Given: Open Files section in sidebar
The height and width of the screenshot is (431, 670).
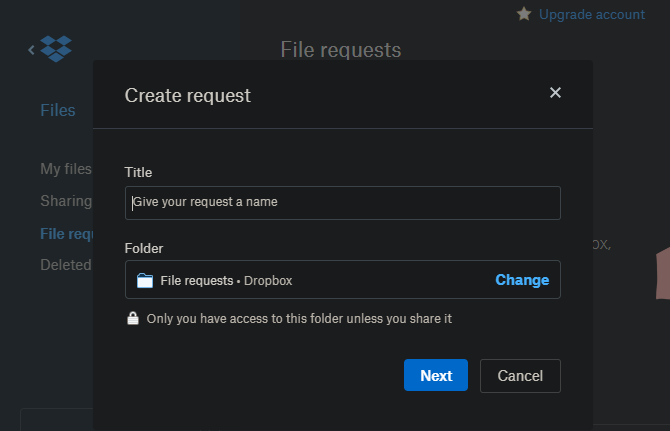Looking at the screenshot, I should pos(58,110).
